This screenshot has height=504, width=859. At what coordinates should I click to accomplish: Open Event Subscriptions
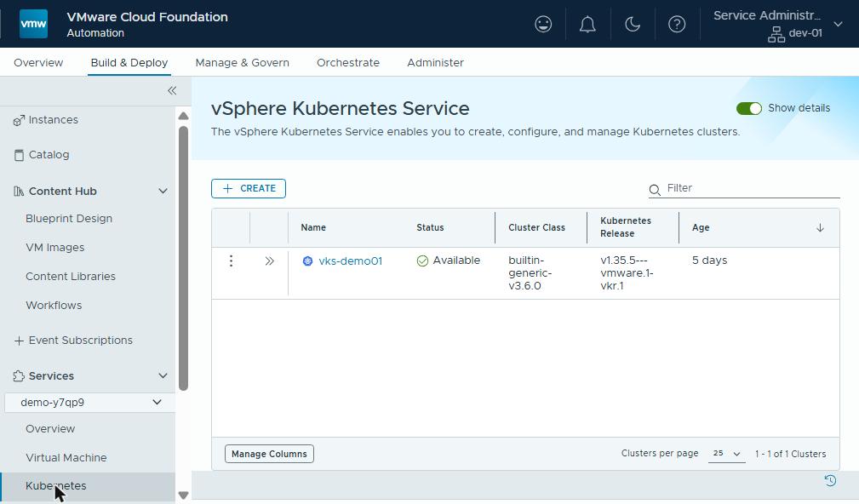point(81,341)
